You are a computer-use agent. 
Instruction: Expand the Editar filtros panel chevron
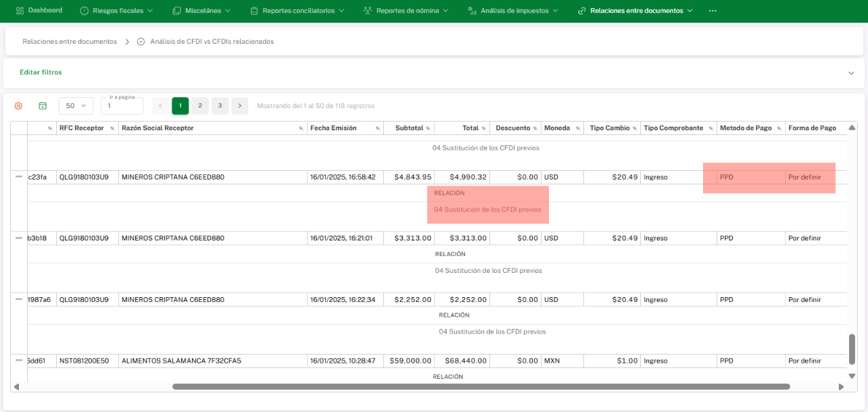pyautogui.click(x=850, y=73)
